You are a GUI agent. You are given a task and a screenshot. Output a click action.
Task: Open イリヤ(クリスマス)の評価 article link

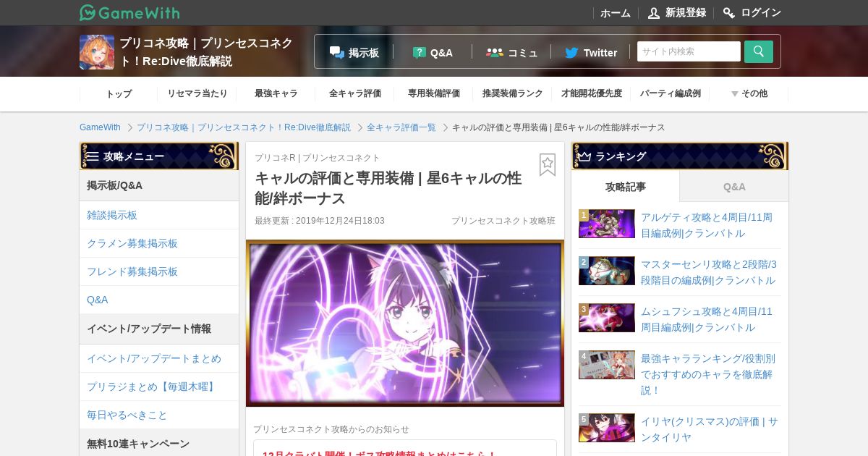[710, 429]
